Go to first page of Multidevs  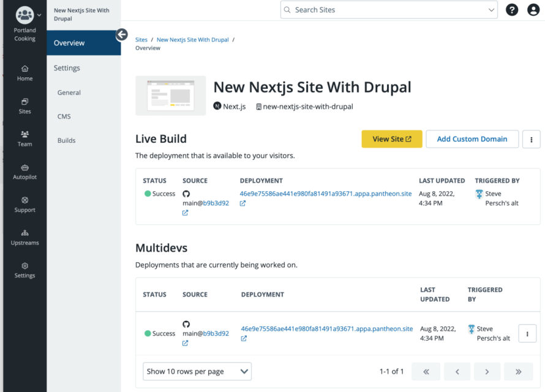click(426, 372)
